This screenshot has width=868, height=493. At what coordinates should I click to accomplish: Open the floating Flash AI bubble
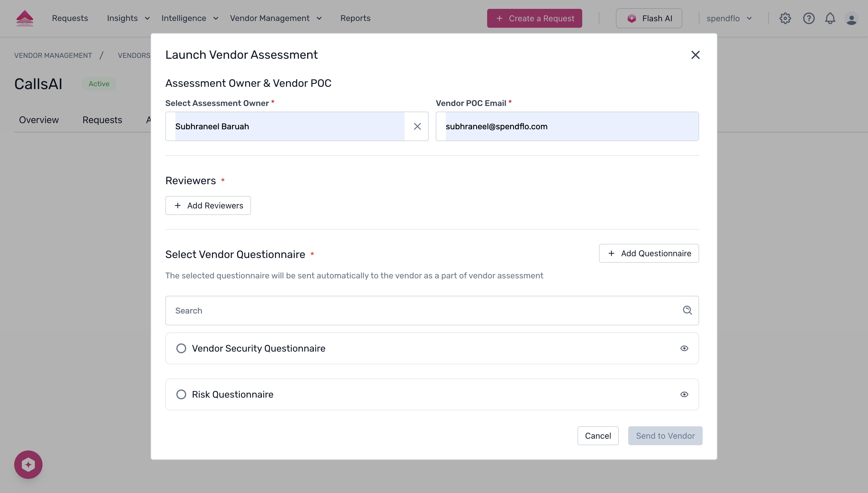[x=28, y=464]
